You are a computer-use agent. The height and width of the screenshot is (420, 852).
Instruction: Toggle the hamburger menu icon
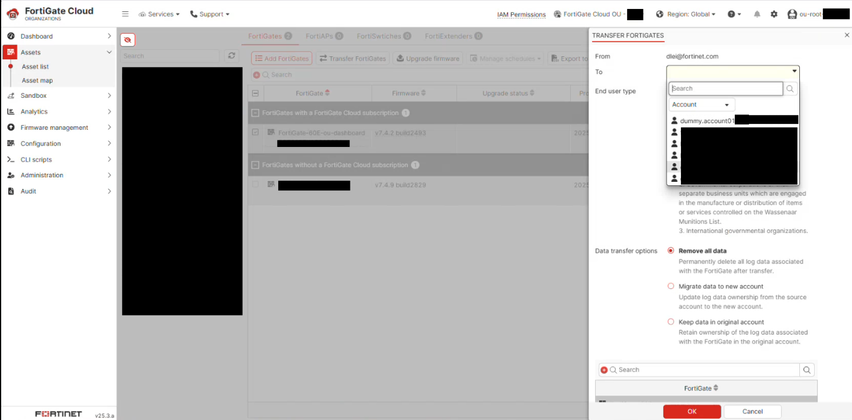click(x=126, y=14)
